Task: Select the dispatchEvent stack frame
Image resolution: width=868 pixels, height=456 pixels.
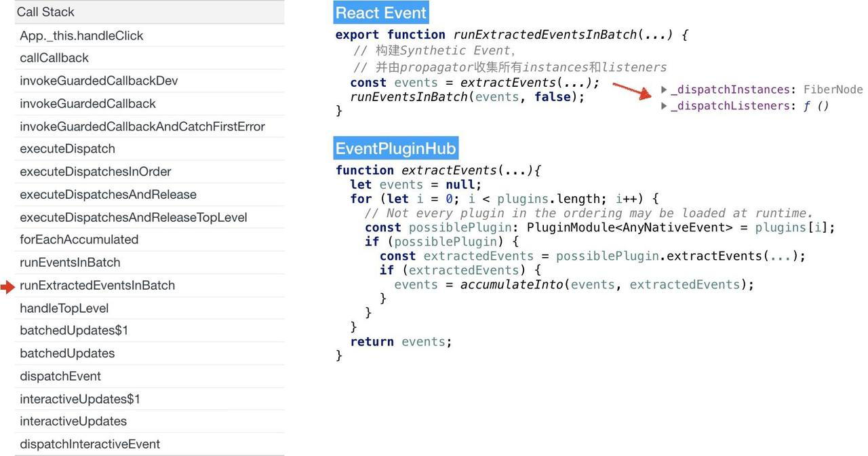Action: pyautogui.click(x=149, y=377)
